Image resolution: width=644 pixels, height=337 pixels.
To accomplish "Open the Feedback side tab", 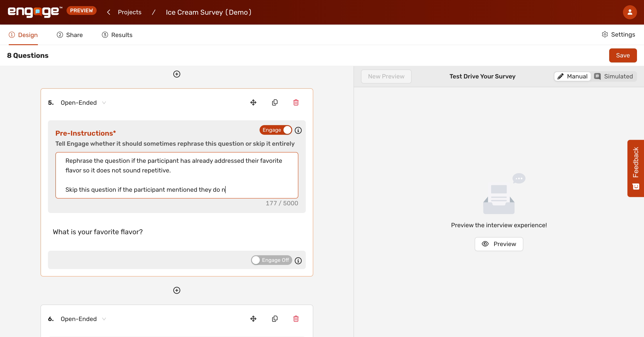I will point(635,168).
